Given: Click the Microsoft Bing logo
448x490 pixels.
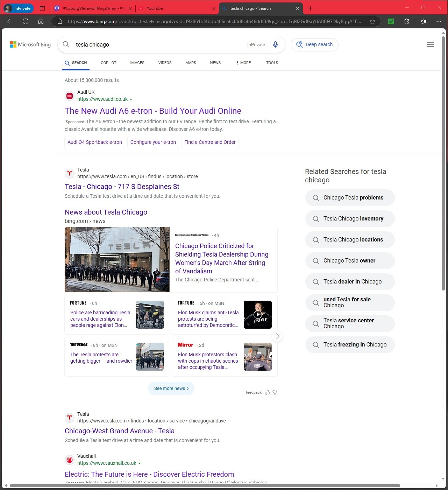Looking at the screenshot, I should [x=30, y=44].
